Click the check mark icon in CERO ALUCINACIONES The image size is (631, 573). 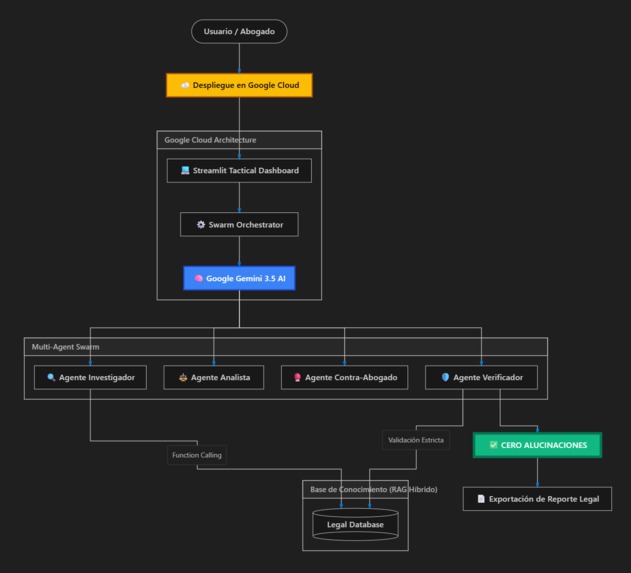(493, 445)
